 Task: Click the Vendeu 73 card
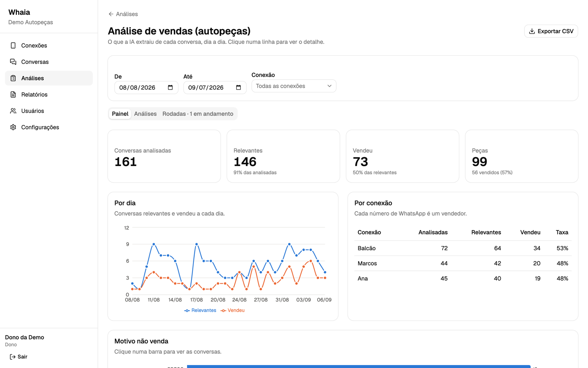[x=402, y=156]
